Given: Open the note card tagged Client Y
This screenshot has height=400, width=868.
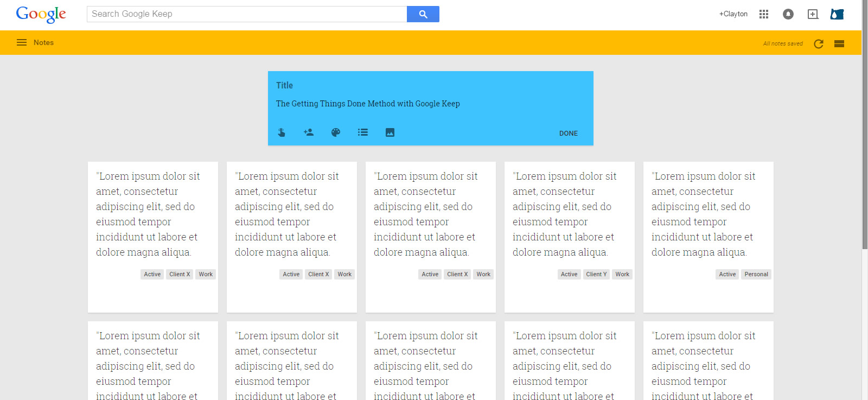Looking at the screenshot, I should point(570,237).
